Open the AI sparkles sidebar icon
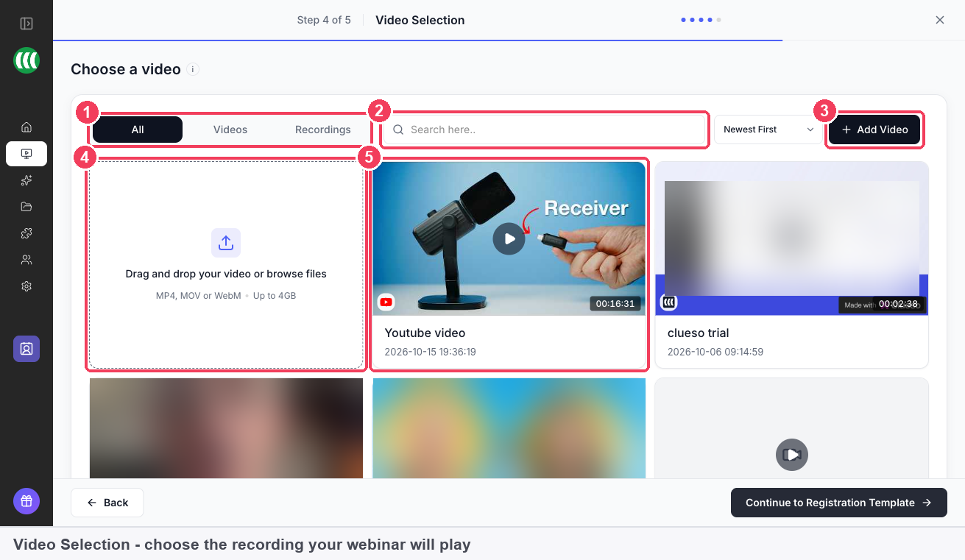Image resolution: width=965 pixels, height=560 pixels. [x=26, y=180]
